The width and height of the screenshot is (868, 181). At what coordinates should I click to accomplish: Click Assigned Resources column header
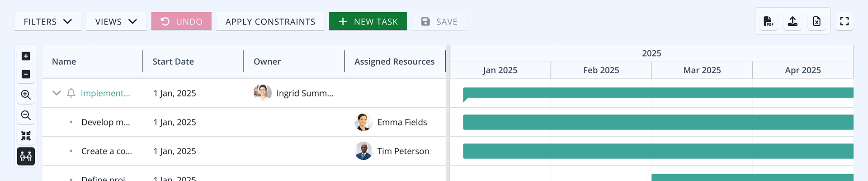[394, 62]
